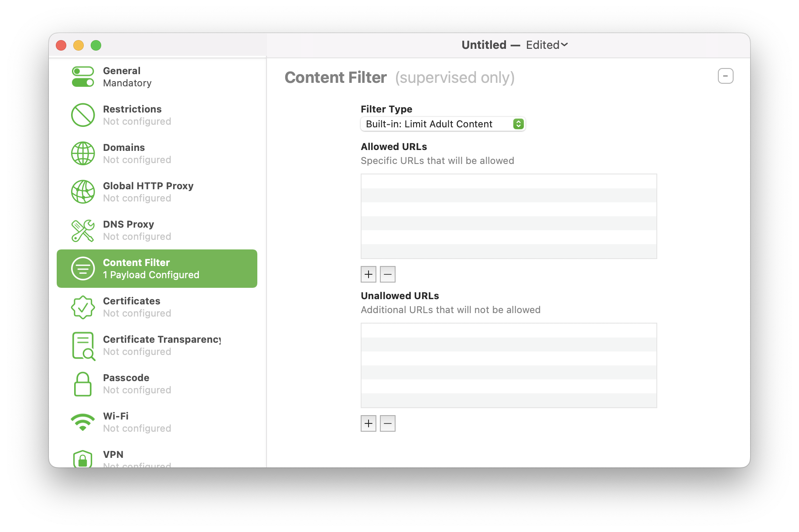Open Certificates payload settings
The width and height of the screenshot is (799, 532).
(157, 307)
